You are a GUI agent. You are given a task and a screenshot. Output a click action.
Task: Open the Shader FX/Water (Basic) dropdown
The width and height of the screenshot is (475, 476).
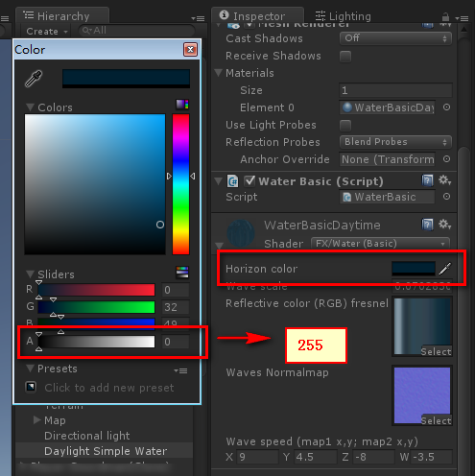click(x=380, y=244)
